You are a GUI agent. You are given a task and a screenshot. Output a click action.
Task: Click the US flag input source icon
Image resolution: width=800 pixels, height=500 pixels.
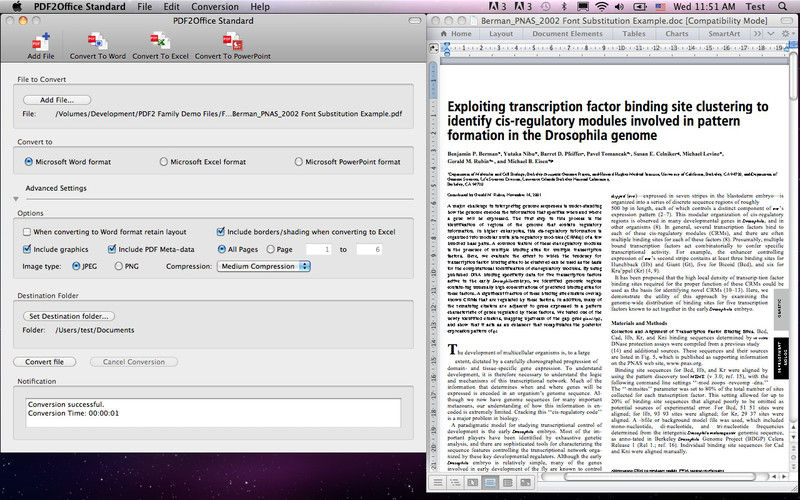tap(660, 7)
